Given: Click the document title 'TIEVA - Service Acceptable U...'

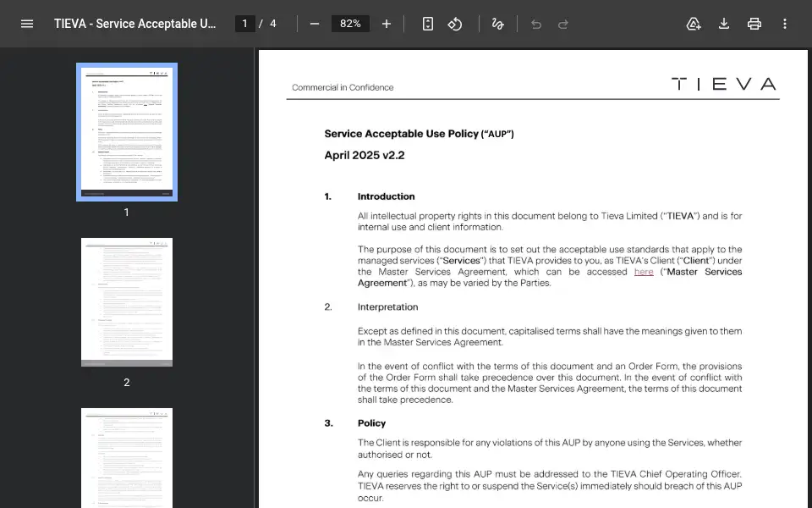Looking at the screenshot, I should pyautogui.click(x=134, y=24).
